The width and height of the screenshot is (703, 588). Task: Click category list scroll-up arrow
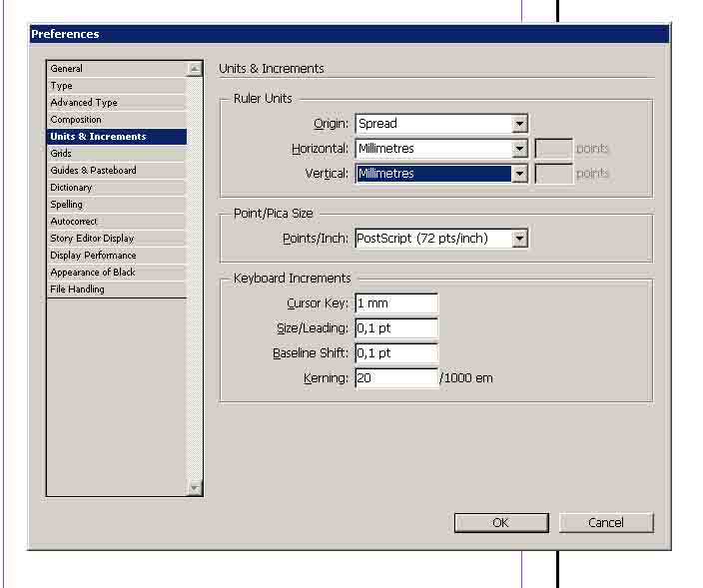click(195, 69)
